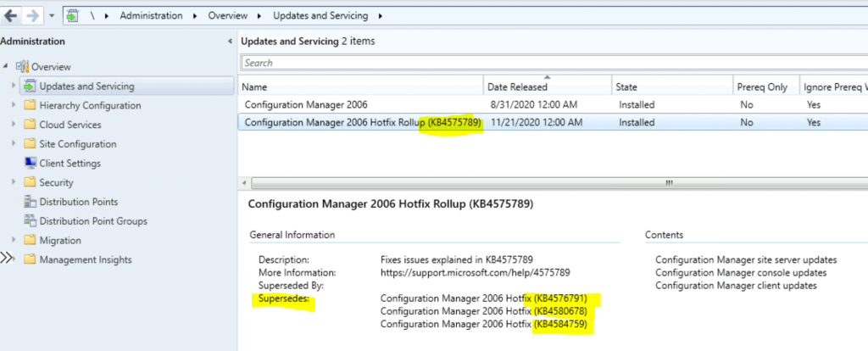Viewport: 868px width, 351px height.
Task: Sort list by Date Released column header
Action: pos(548,87)
